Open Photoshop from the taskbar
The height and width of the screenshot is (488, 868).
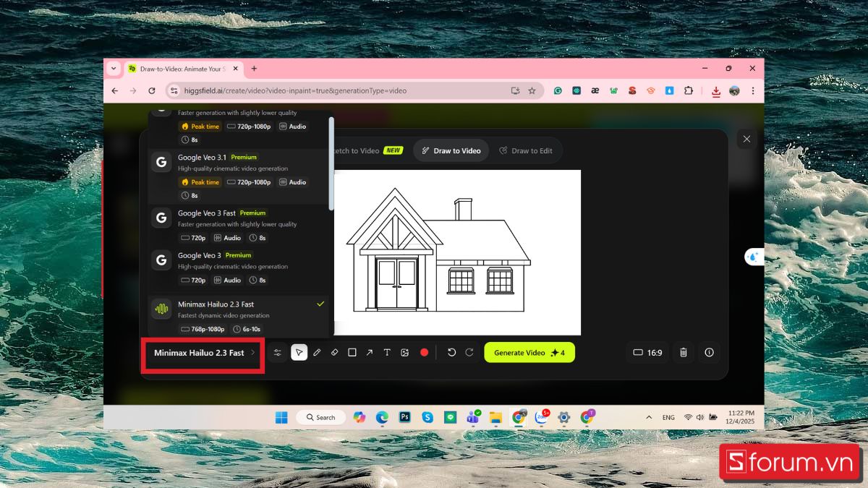[x=405, y=417]
